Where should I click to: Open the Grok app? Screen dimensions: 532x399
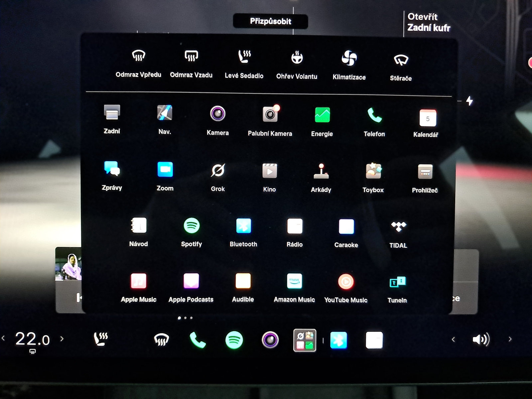[218, 177]
